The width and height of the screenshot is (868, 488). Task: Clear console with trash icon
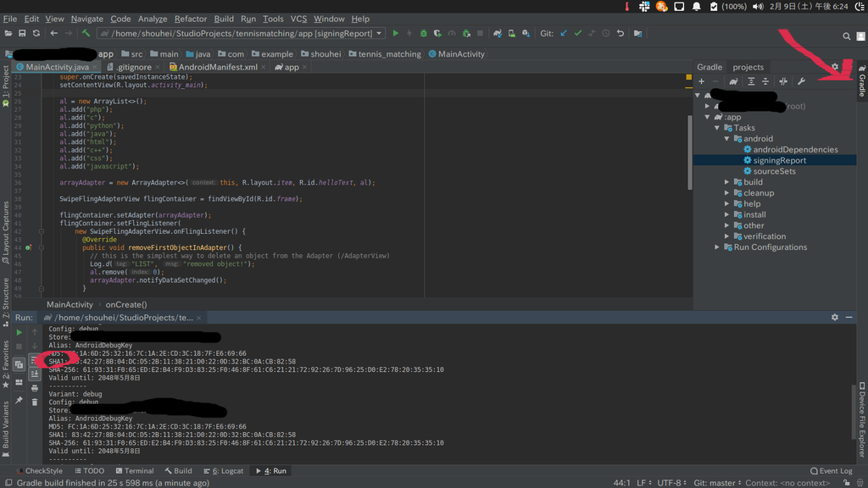34,402
